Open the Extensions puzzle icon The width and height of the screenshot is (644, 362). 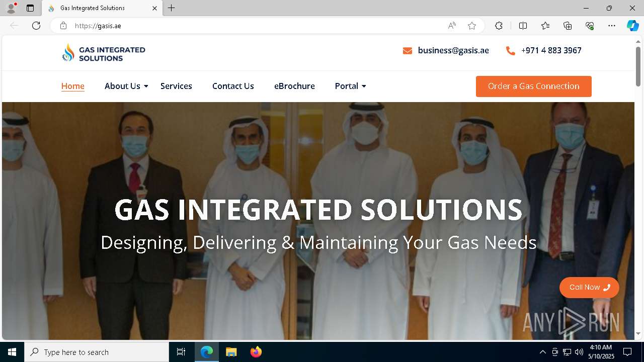click(499, 26)
